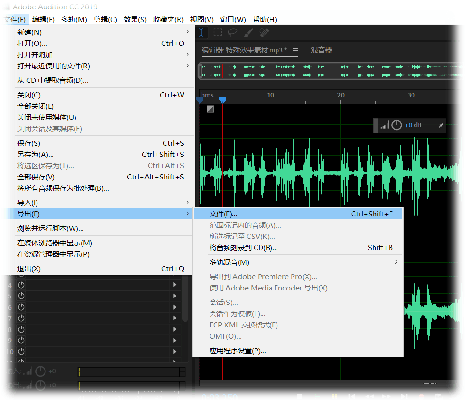
Task: Expand the open recent files submenu
Action: [x=103, y=66]
